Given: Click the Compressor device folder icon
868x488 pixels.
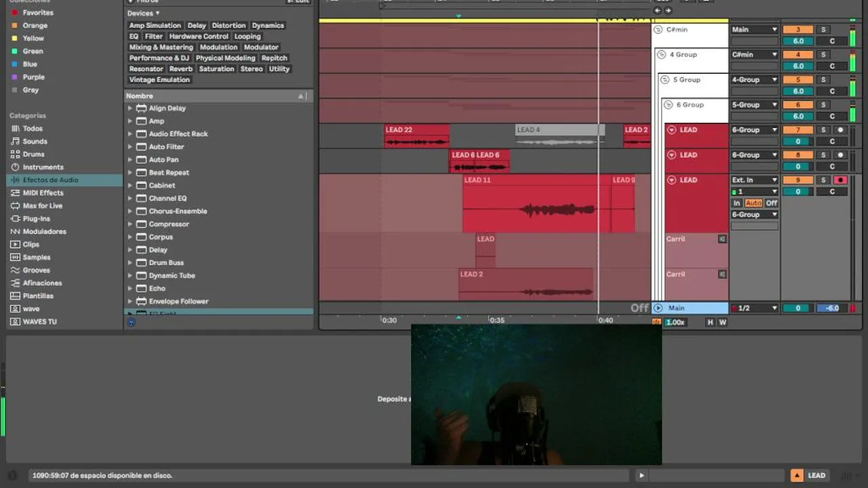Looking at the screenshot, I should tap(142, 224).
